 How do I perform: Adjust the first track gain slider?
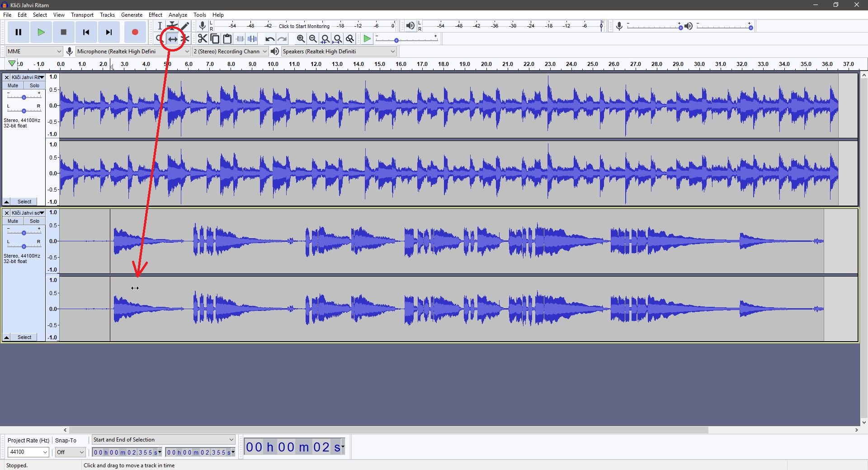(x=24, y=97)
